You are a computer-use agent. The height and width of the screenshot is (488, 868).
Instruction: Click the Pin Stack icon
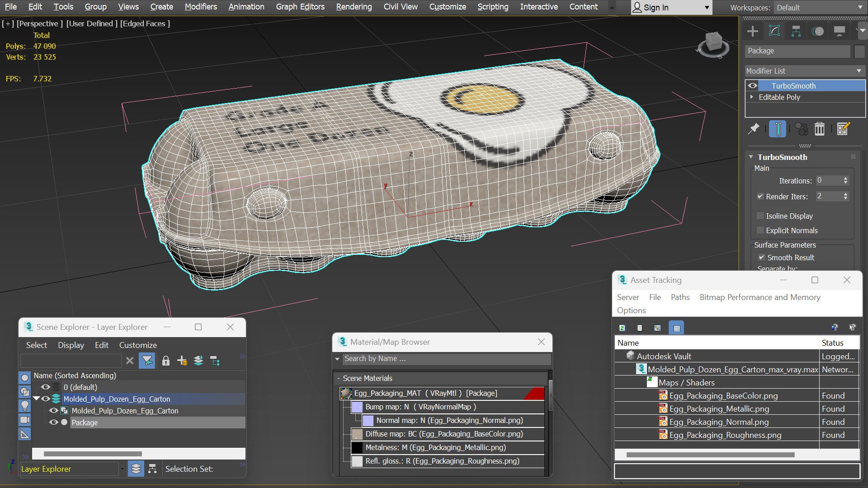pos(753,129)
